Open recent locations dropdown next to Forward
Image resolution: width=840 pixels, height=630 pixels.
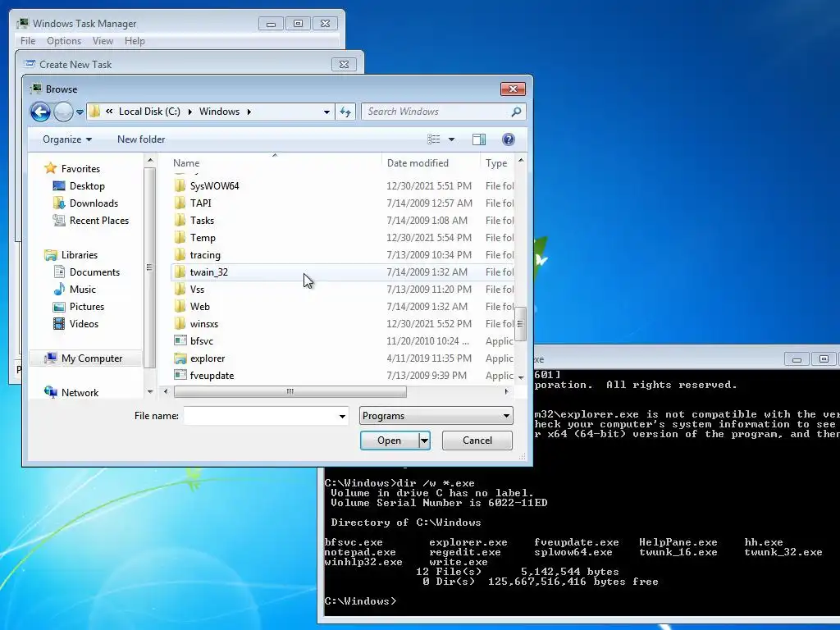point(80,112)
